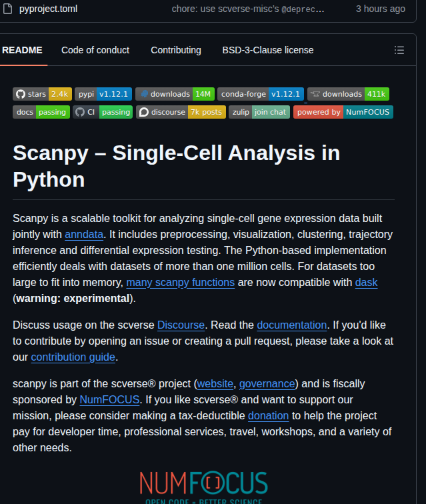426x504 pixels.
Task: Click the CI passing badge
Action: coord(103,112)
